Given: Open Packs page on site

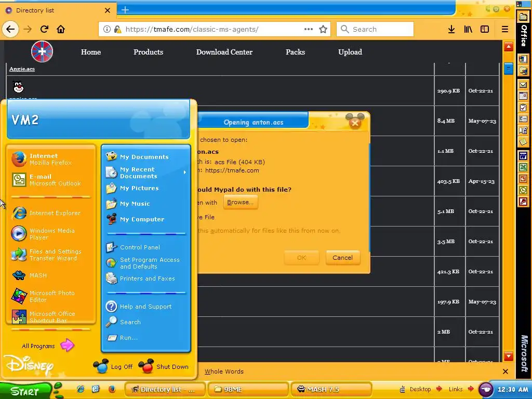Looking at the screenshot, I should 295,52.
